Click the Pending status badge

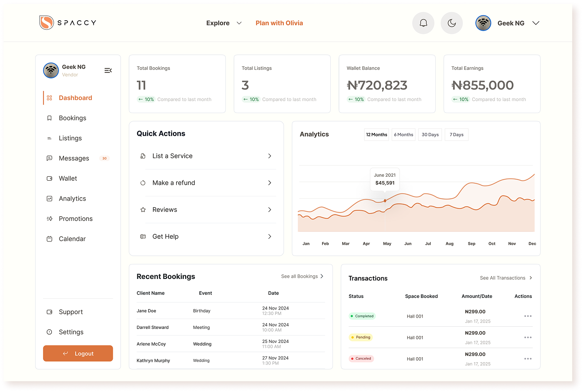360,337
